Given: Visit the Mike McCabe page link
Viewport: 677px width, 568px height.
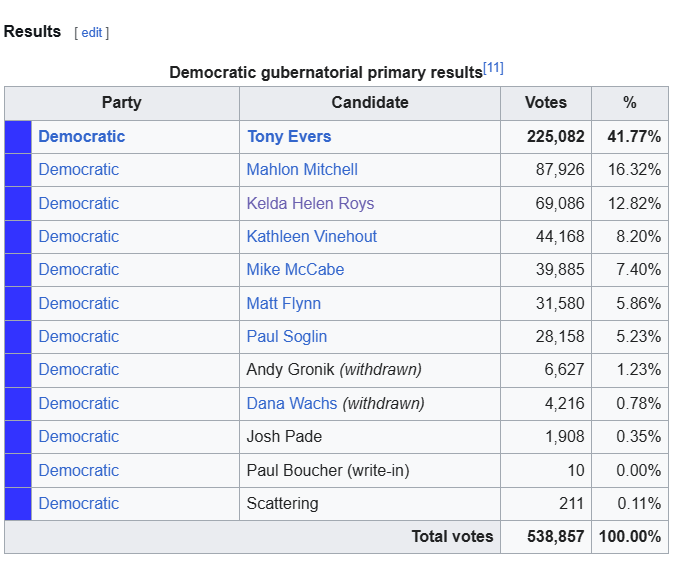Looking at the screenshot, I should pyautogui.click(x=295, y=269).
